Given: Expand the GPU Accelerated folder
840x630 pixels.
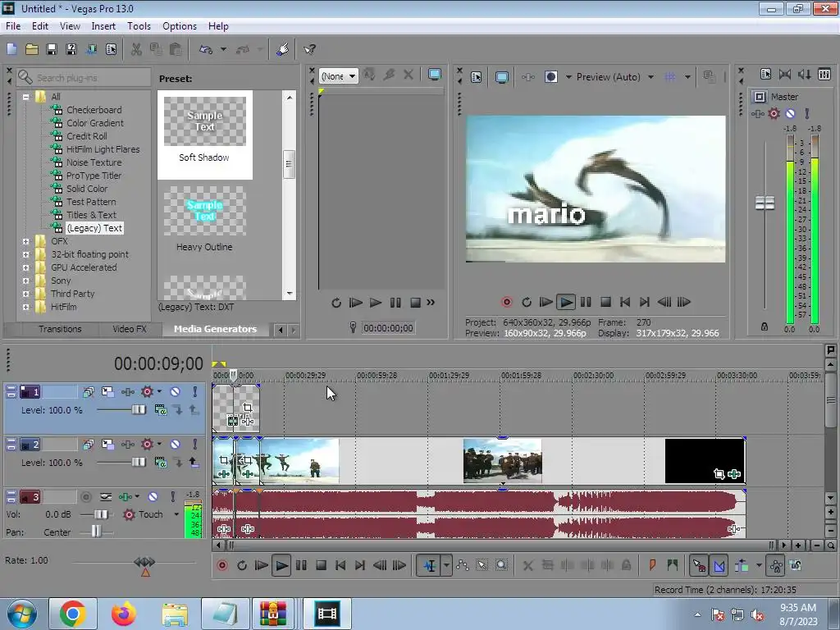Looking at the screenshot, I should coord(25,267).
